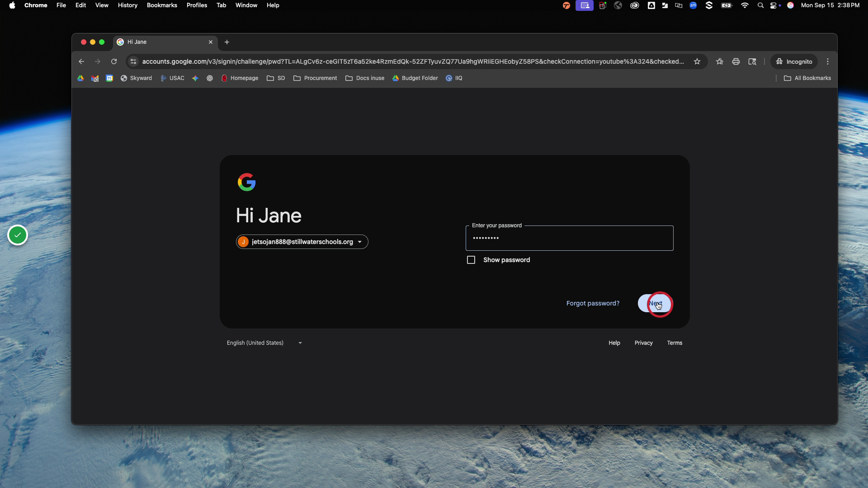Bookmark this page with the star icon

pos(697,61)
